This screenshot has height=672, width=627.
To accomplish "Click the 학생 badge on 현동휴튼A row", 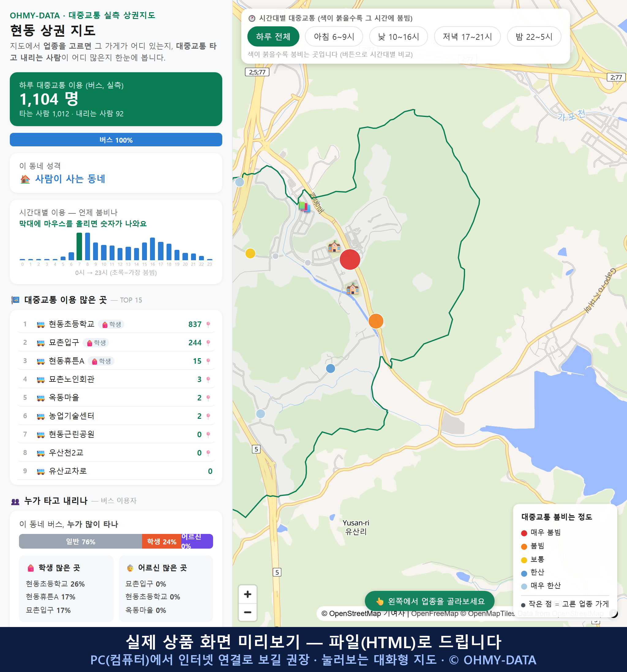I will (101, 361).
